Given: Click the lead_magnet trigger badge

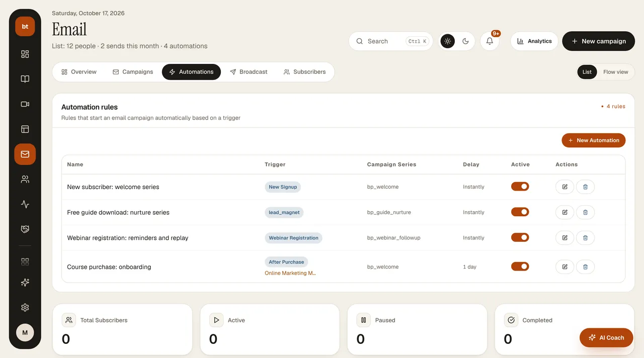Looking at the screenshot, I should coord(284,212).
